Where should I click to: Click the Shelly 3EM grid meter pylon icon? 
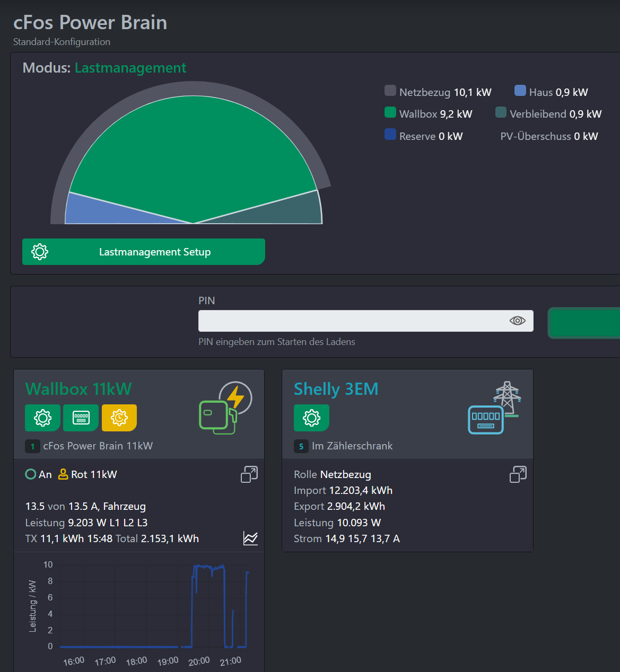pos(495,408)
